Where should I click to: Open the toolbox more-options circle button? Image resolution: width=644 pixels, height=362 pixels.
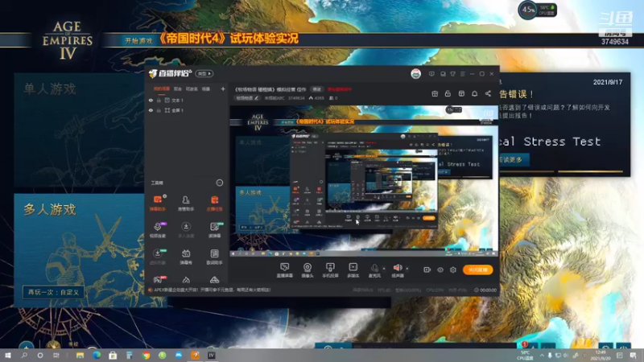[x=219, y=183]
